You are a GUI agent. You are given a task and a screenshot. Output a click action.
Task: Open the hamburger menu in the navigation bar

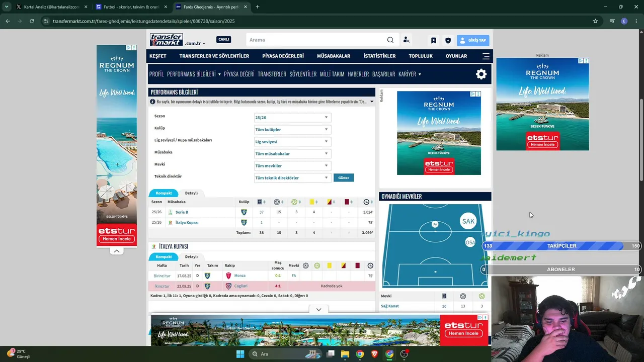(x=486, y=56)
